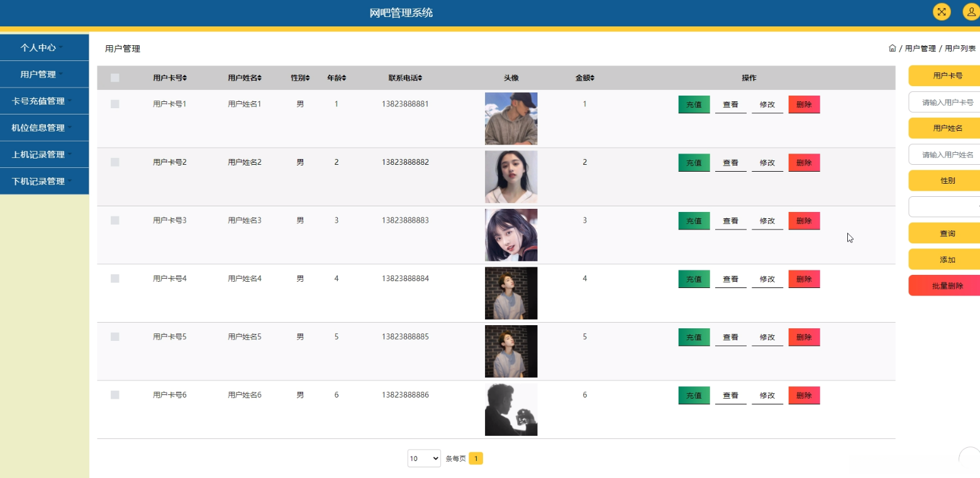
Task: View details of 用户姓名6
Action: (x=731, y=396)
